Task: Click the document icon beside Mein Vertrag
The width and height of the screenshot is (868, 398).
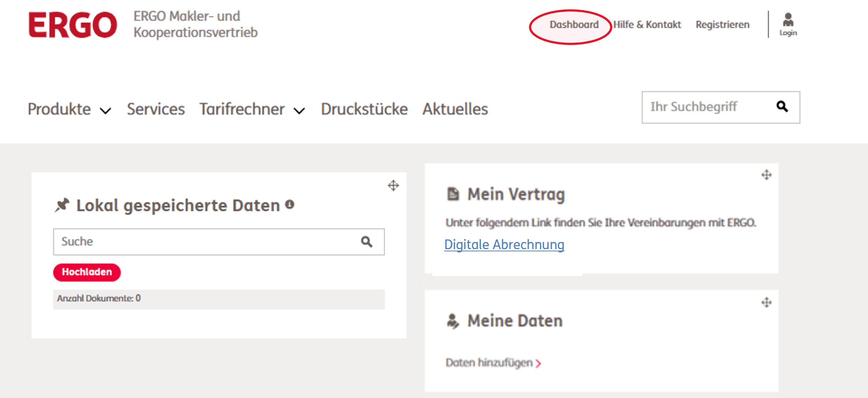Action: pos(453,194)
